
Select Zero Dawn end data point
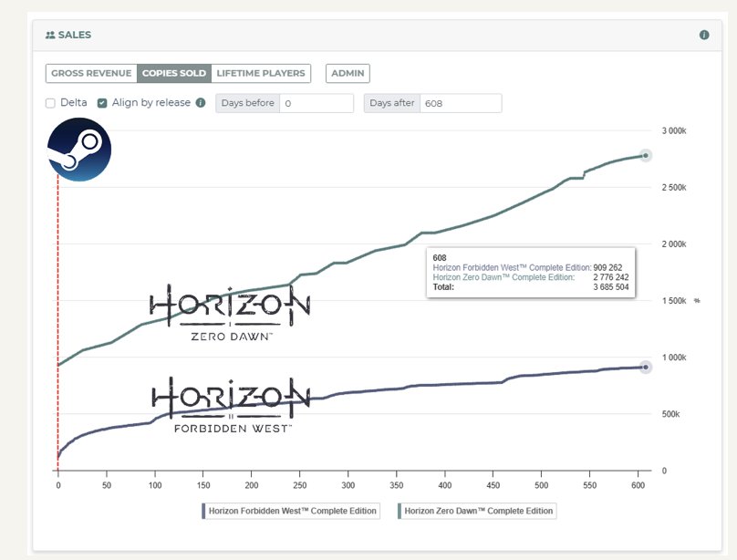coord(646,155)
